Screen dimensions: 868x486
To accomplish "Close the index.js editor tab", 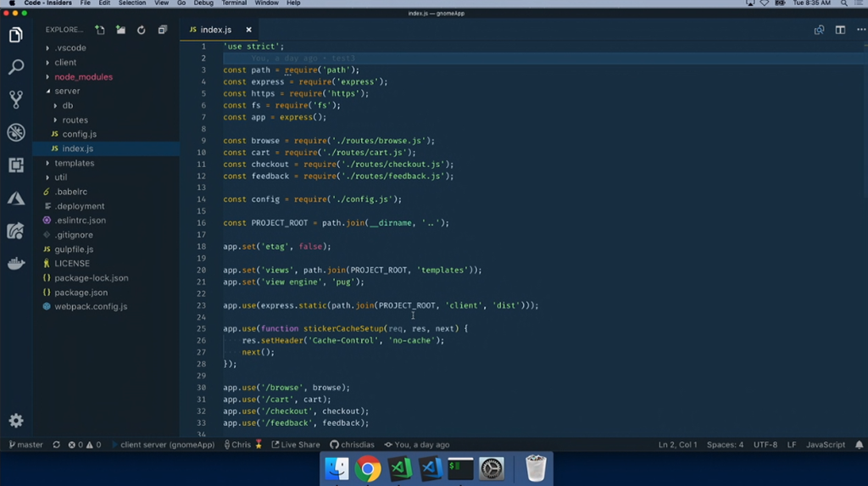I will tap(248, 30).
